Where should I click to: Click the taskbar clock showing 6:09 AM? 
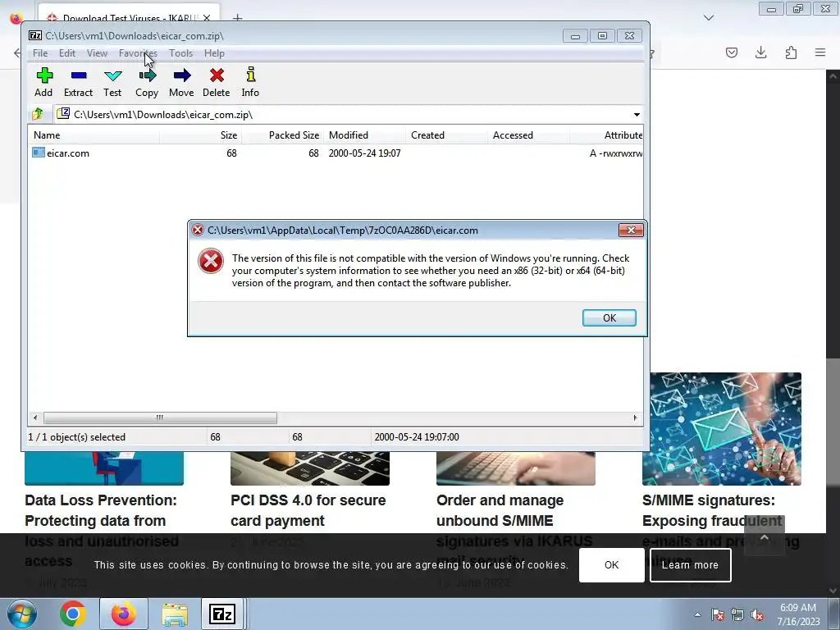(x=798, y=614)
